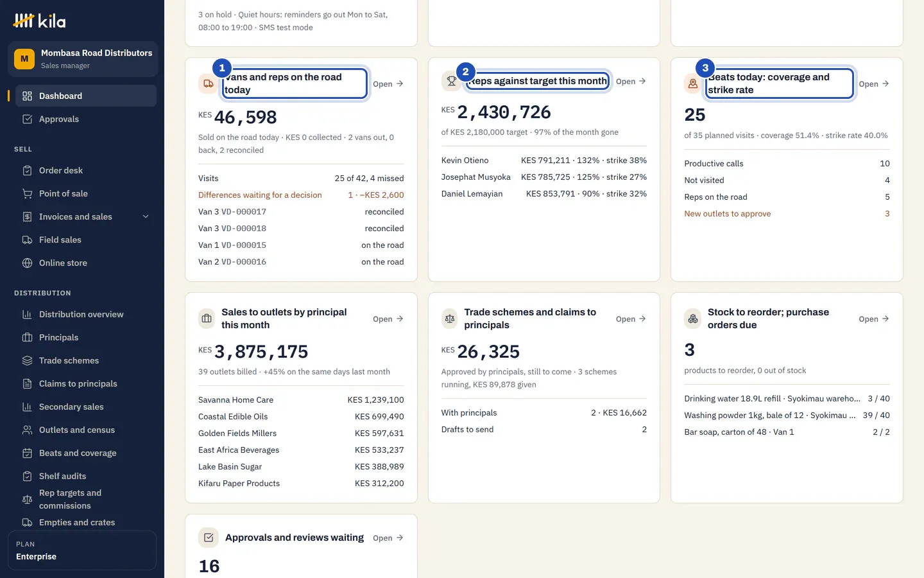The width and height of the screenshot is (924, 578).
Task: Click the Rep targets scales icon
Action: tap(27, 499)
